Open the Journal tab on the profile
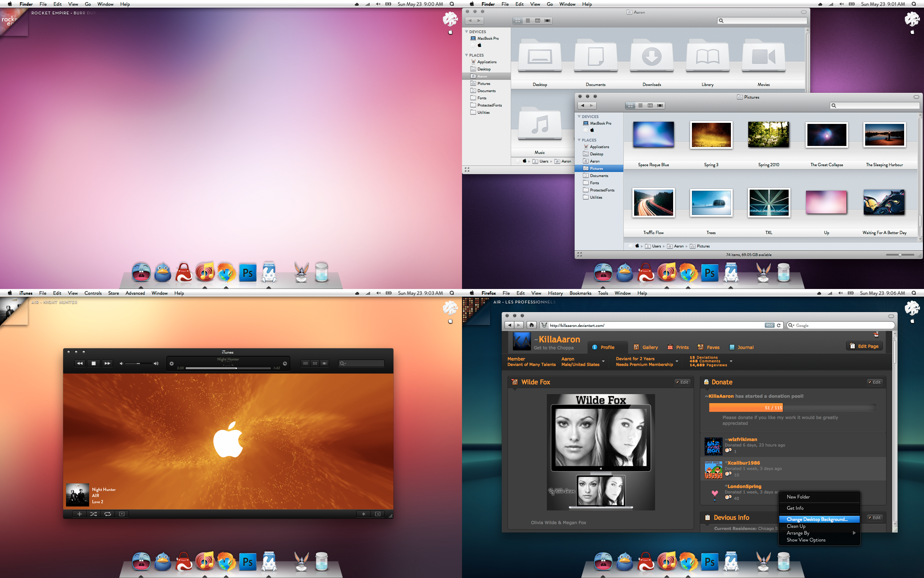924x578 pixels. [x=741, y=347]
